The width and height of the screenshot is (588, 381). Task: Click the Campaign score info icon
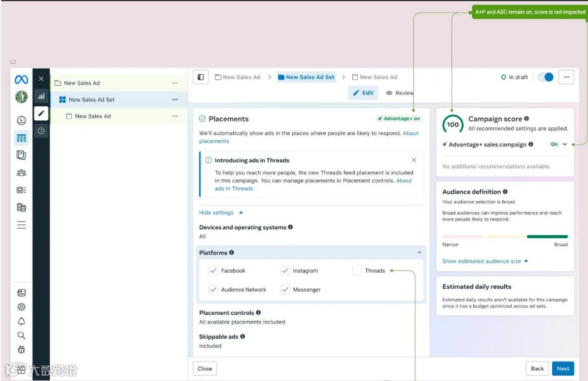click(527, 118)
